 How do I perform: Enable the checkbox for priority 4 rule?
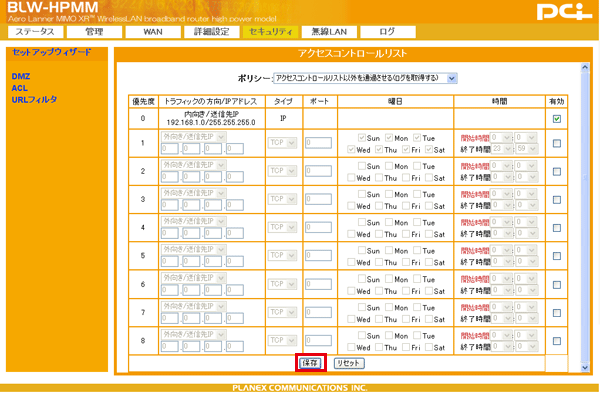pos(557,228)
